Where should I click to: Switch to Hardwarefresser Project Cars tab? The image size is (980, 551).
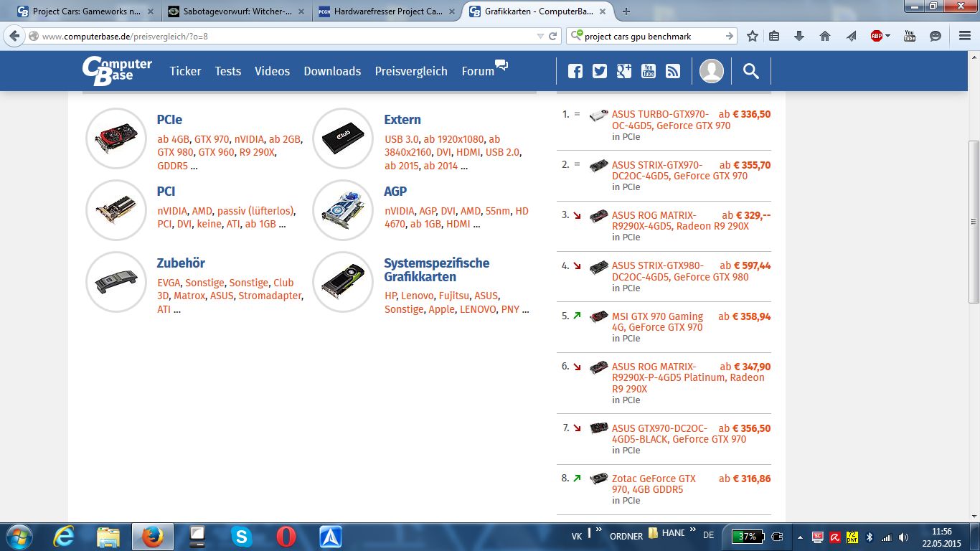[x=387, y=11]
